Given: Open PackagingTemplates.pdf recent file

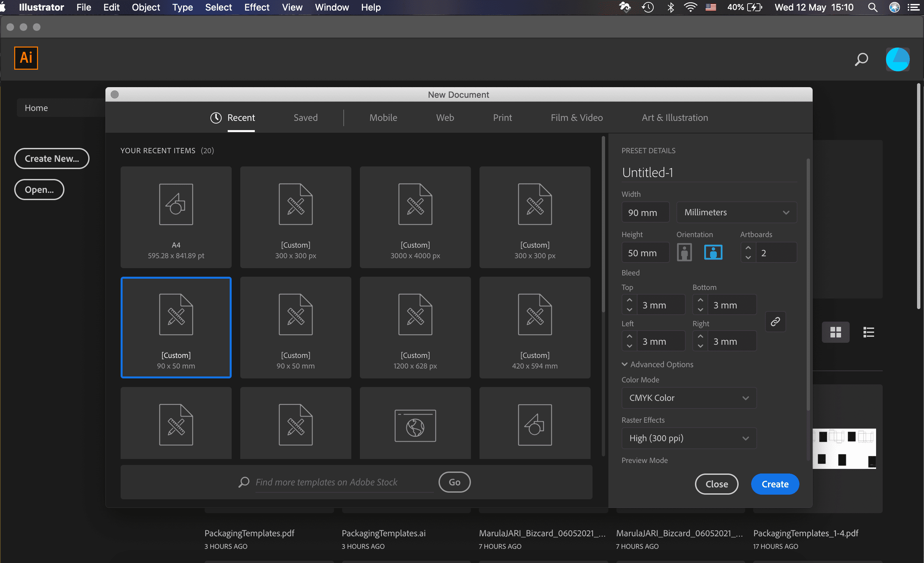Looking at the screenshot, I should (x=249, y=533).
